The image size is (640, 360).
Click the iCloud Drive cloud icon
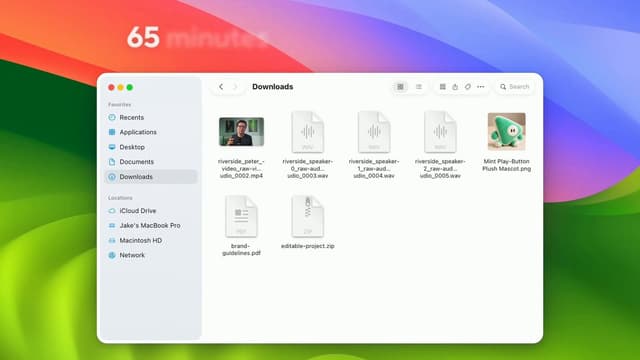pos(112,211)
